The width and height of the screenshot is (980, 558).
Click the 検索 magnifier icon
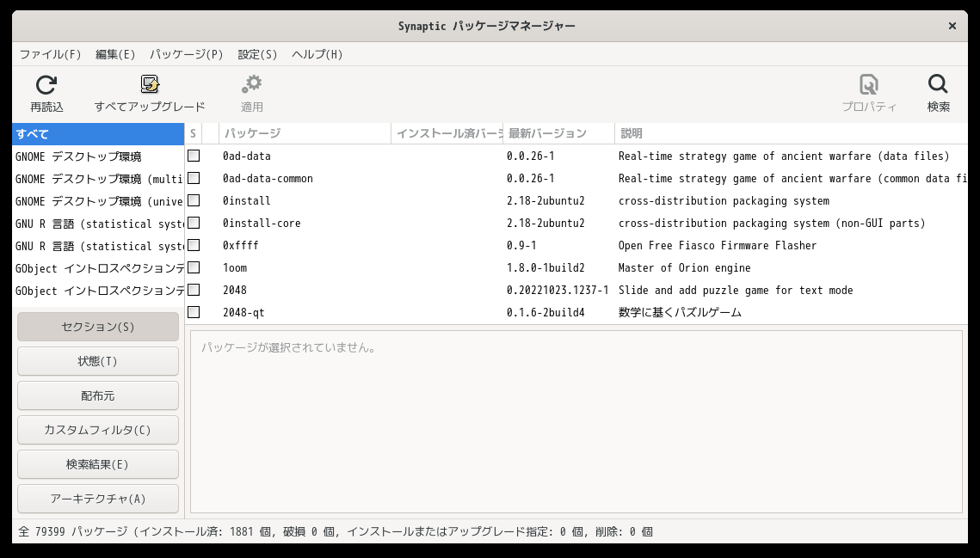tap(937, 85)
